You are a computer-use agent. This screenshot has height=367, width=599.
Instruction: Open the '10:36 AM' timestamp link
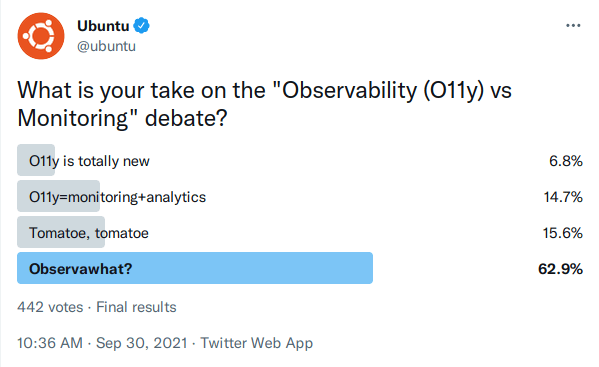click(50, 343)
